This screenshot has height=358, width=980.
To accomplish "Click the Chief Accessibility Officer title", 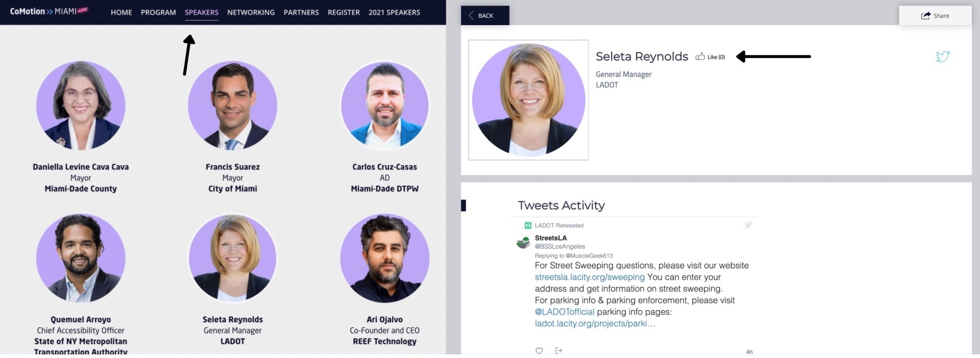I will pyautogui.click(x=81, y=331).
